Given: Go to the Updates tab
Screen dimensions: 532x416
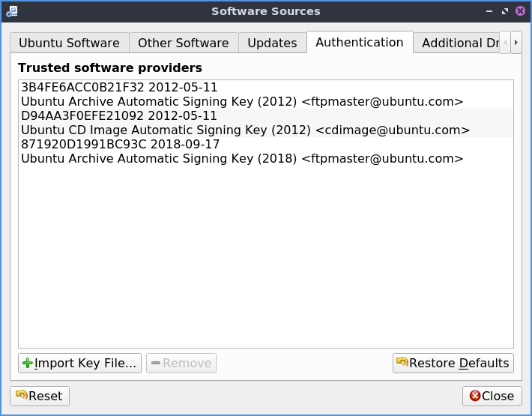Looking at the screenshot, I should point(272,43).
